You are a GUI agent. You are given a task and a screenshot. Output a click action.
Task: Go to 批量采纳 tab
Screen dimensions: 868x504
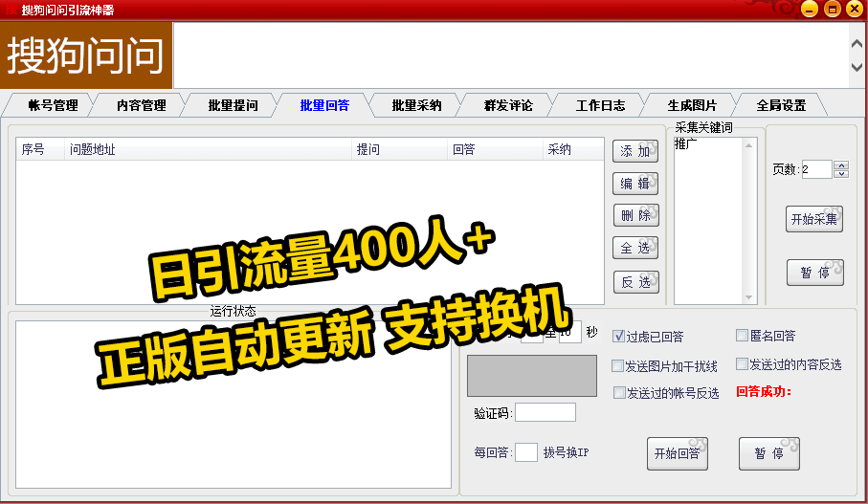[x=416, y=105]
